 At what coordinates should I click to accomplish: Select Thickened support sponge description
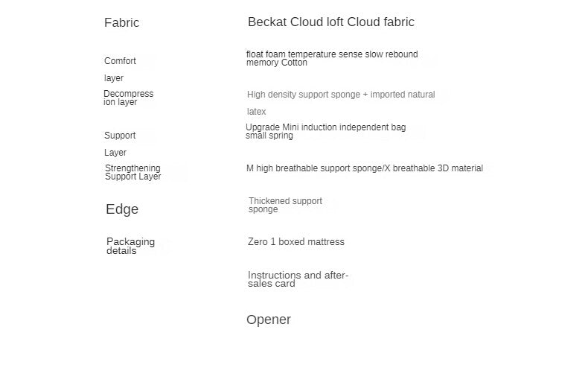285,205
